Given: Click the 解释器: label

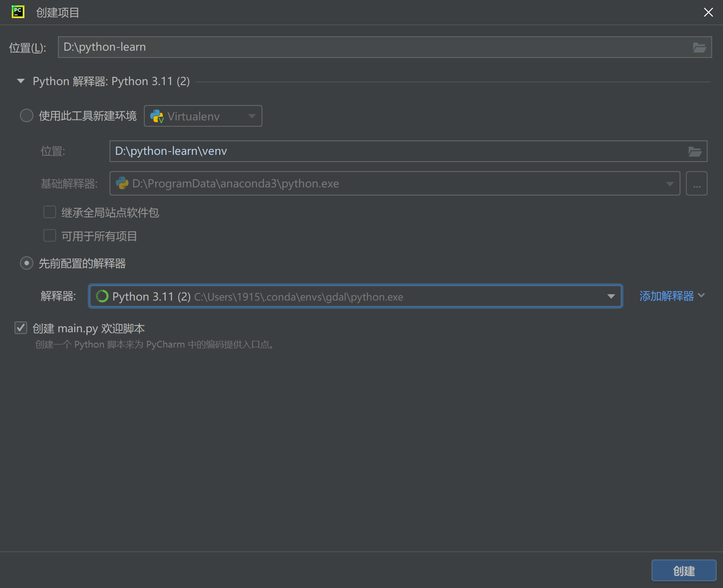Looking at the screenshot, I should point(58,296).
